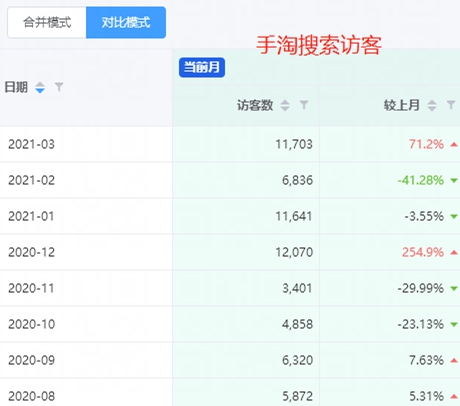The image size is (460, 406).
Task: Click the down arrow beside -3.55%
Action: click(x=454, y=217)
